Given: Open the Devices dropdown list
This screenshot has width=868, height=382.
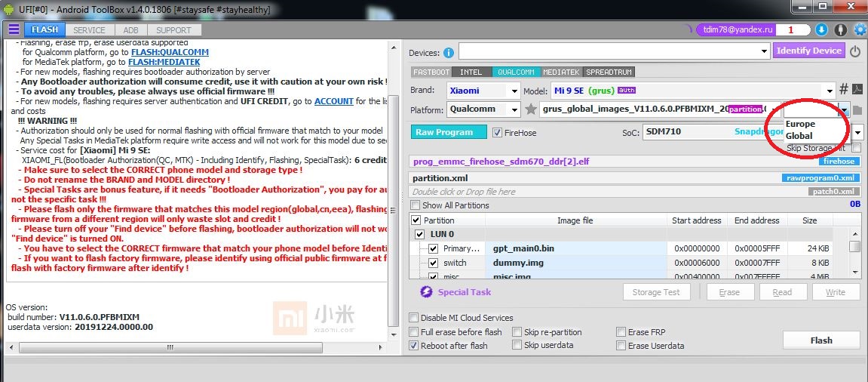Looking at the screenshot, I should (x=614, y=51).
